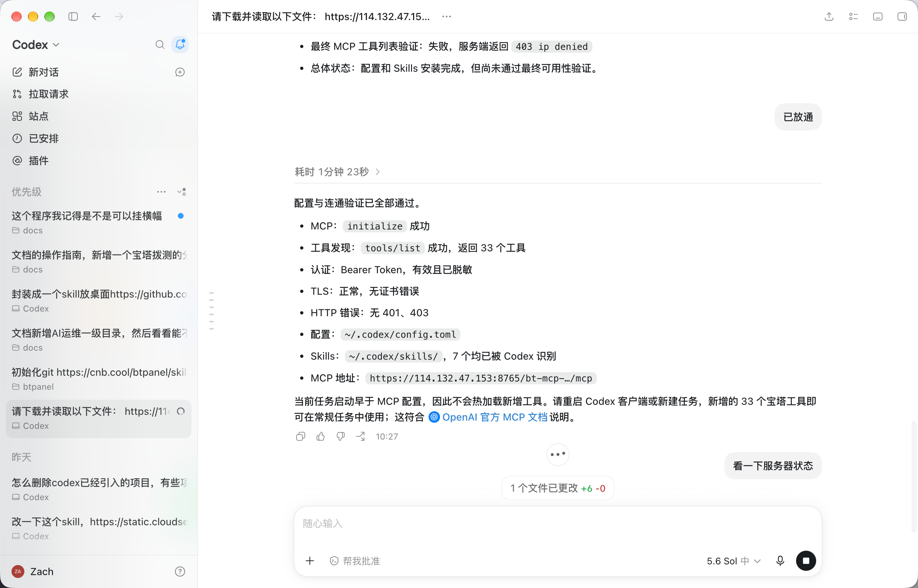Viewport: 918px width, 588px height.
Task: Give thumbs down to the response
Action: click(x=341, y=436)
